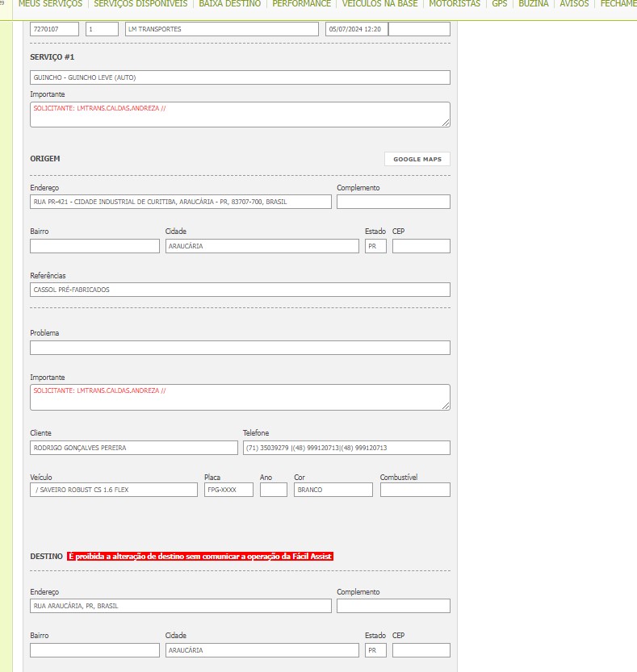Screen dimensions: 637x672
Task: Click the date field 05/07/2024 12:20
Action: [x=357, y=29]
